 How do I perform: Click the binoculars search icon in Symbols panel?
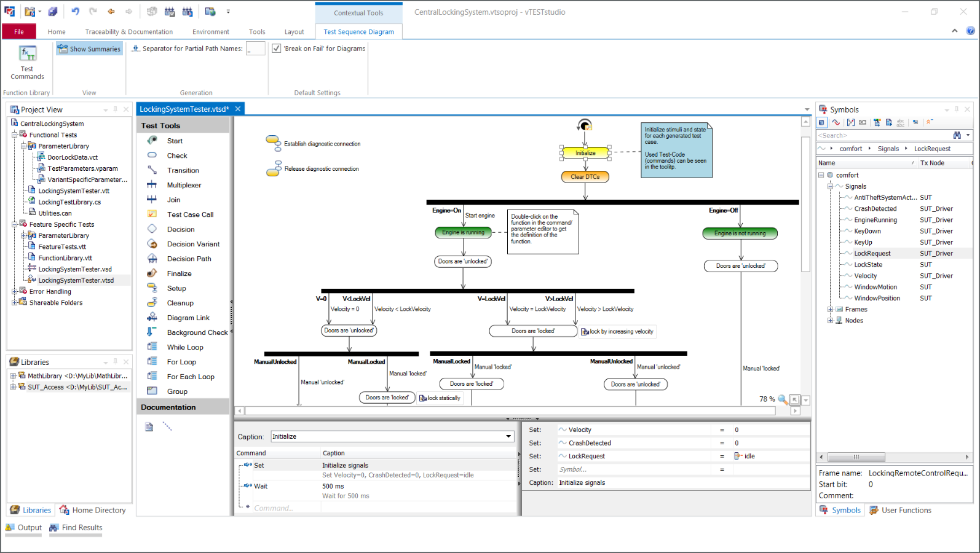957,135
